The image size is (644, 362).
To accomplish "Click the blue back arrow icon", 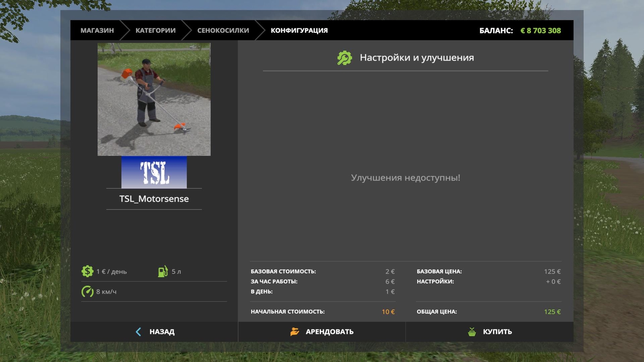I will 138,332.
